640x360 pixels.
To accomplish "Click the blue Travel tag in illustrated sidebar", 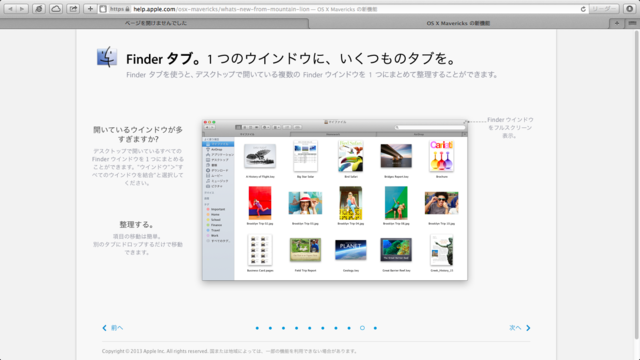I will coord(213,230).
